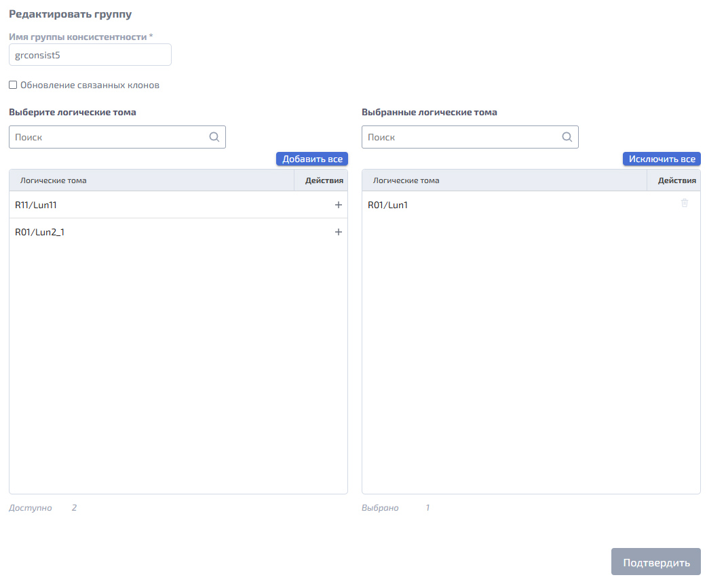Focus the right 'Поиск' search field
Viewport: 707px width, 588px height.
470,137
